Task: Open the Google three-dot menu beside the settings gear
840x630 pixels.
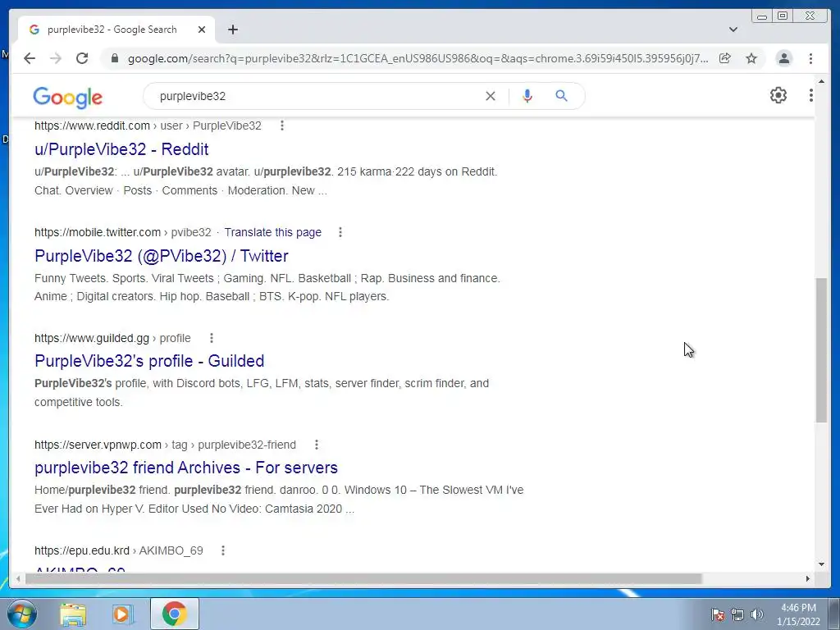Action: (x=811, y=95)
